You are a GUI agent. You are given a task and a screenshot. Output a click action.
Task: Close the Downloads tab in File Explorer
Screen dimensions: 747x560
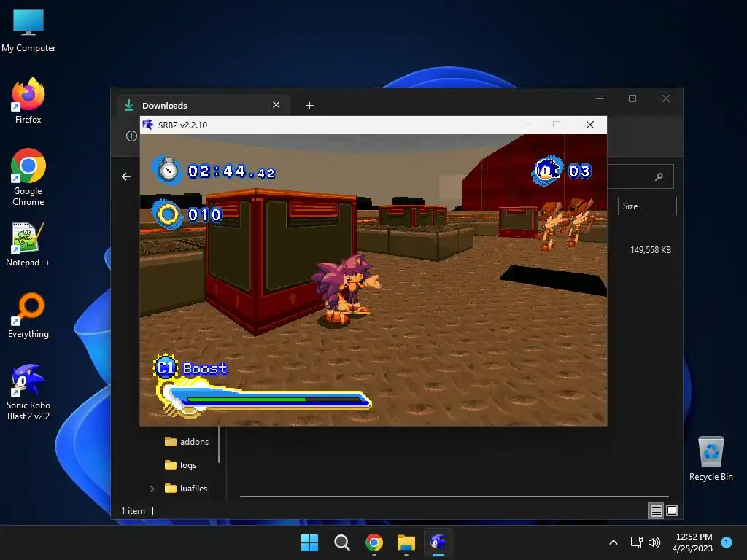(276, 105)
